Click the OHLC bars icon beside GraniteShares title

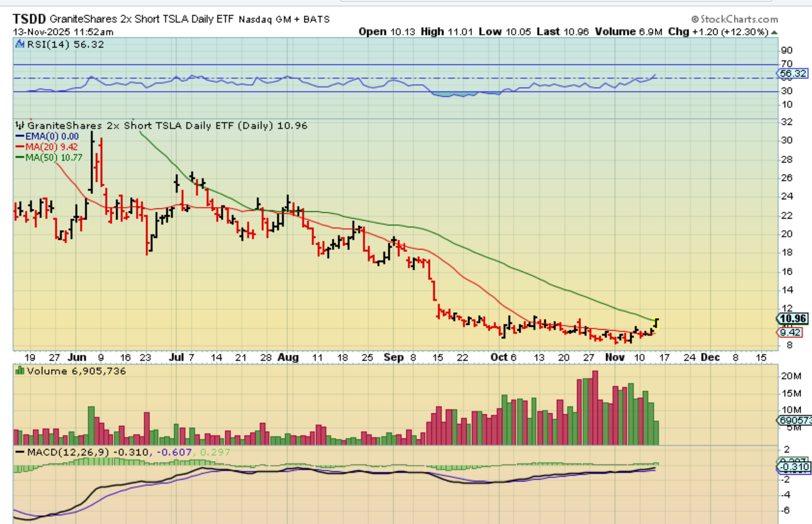20,126
